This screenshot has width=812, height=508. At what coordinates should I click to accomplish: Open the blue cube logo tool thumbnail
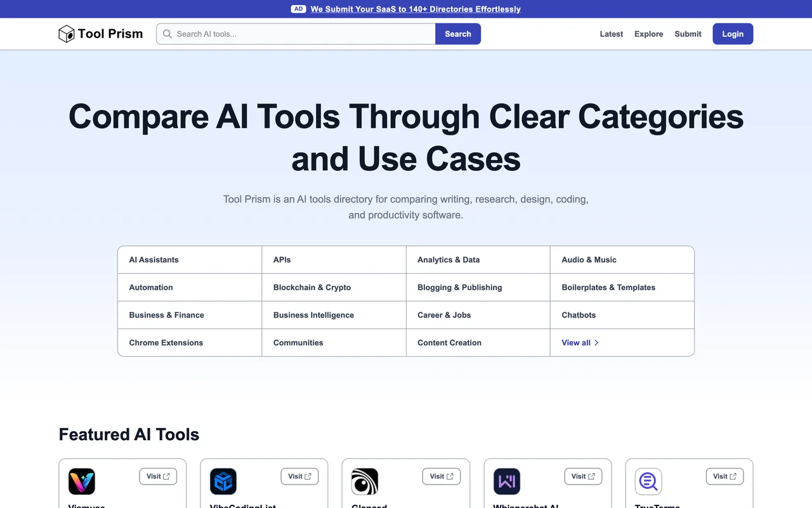[223, 482]
